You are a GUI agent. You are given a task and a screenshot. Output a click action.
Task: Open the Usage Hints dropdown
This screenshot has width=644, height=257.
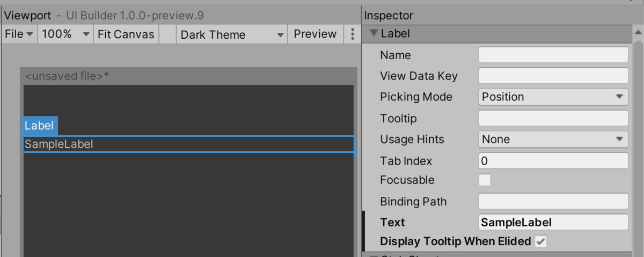(553, 139)
